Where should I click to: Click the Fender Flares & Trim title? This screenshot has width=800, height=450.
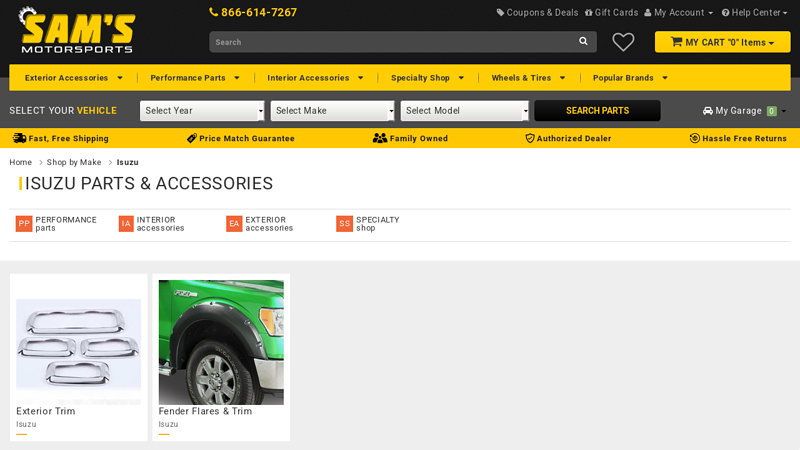[205, 411]
